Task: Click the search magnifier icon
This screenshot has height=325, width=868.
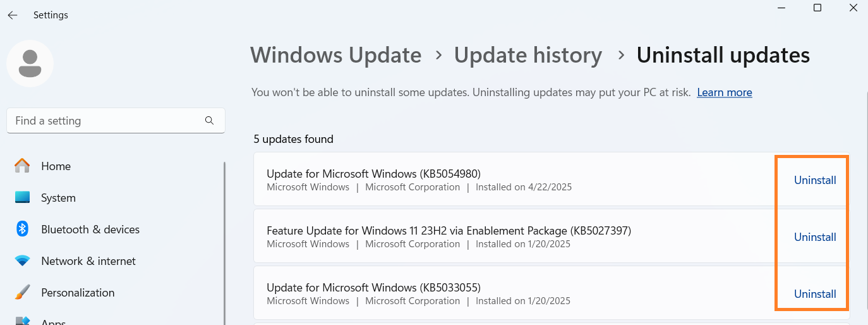Action: click(x=210, y=121)
